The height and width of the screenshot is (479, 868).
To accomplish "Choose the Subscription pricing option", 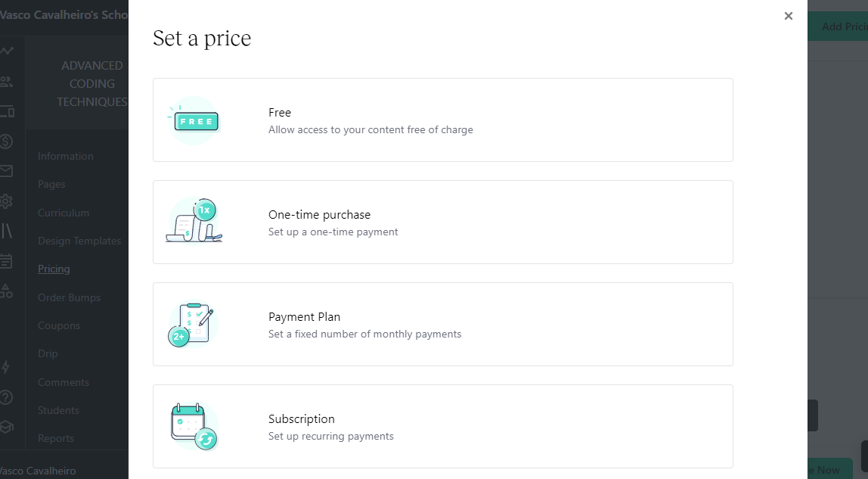I will [443, 426].
